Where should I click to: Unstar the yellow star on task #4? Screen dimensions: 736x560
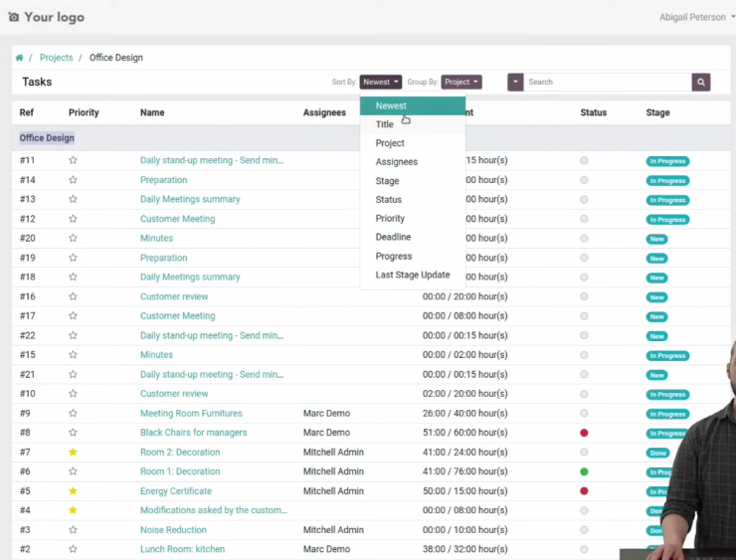coord(73,510)
